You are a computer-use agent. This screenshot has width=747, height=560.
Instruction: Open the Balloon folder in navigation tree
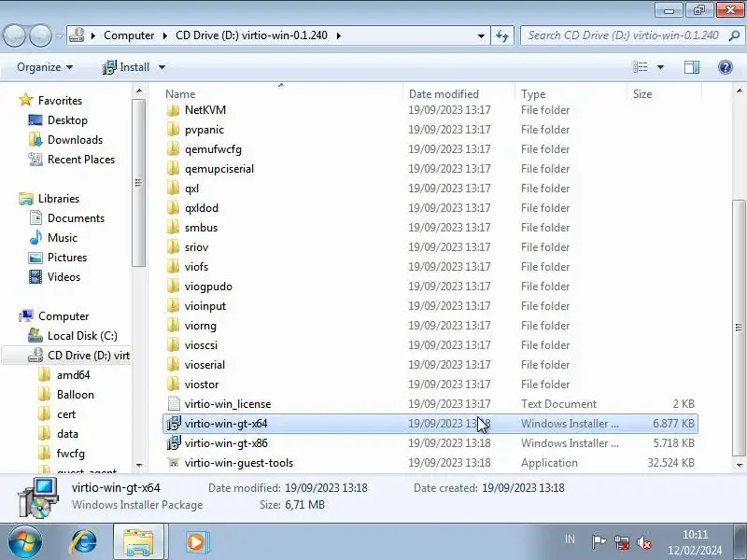(76, 394)
